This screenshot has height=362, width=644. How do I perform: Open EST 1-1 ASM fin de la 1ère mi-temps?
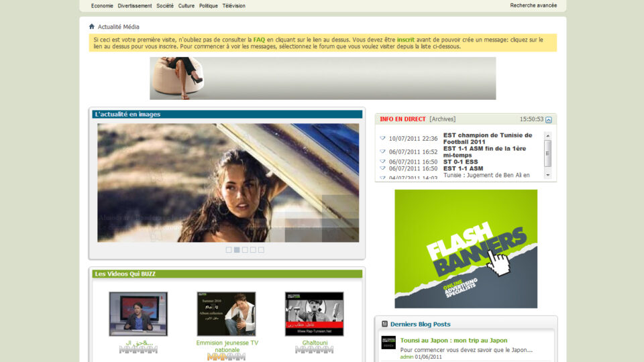pos(484,152)
